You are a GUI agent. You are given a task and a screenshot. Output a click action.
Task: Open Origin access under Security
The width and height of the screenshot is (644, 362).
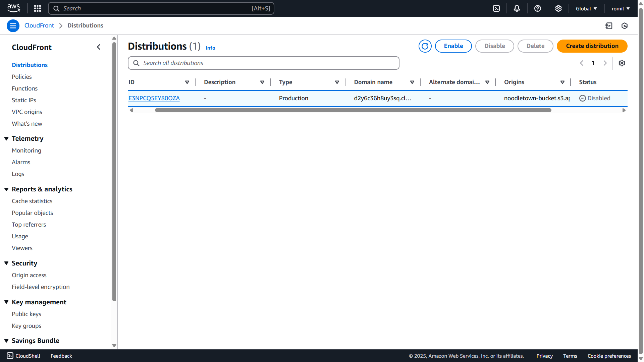point(29,275)
